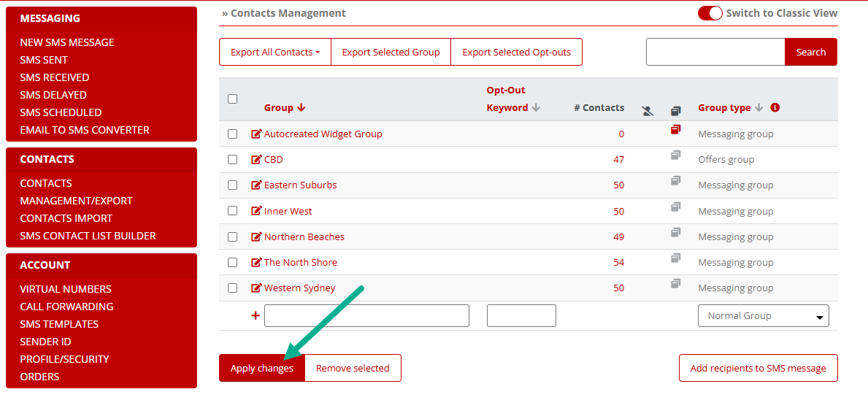Expand the Normal Group type dropdown

(x=763, y=316)
